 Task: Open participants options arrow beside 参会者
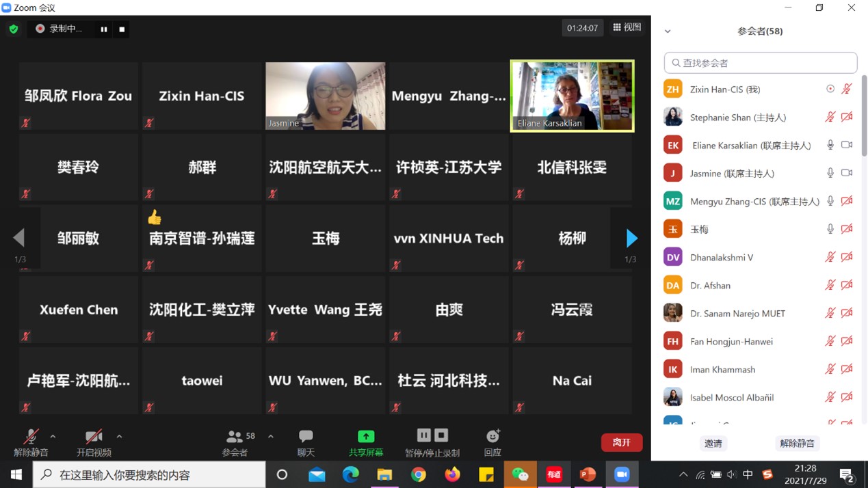point(271,436)
